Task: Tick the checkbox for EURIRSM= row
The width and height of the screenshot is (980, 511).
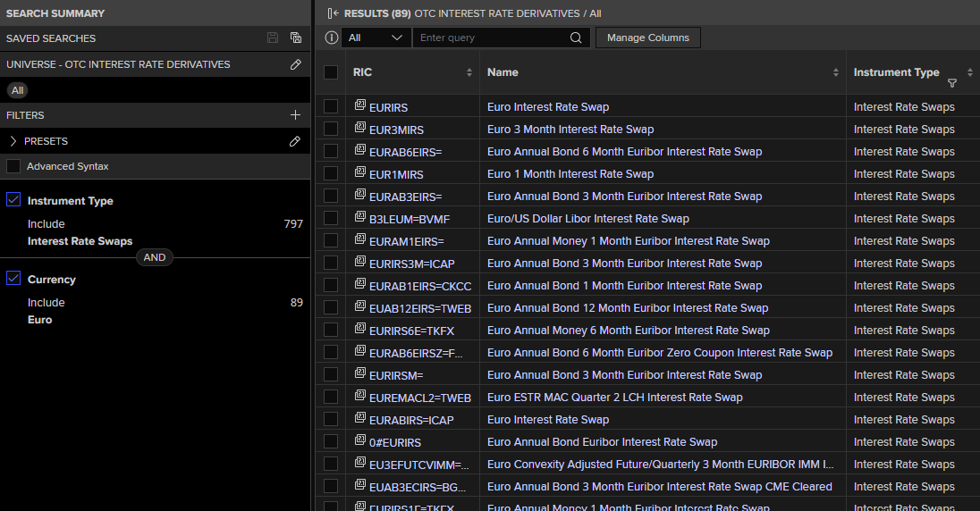Action: tap(331, 375)
